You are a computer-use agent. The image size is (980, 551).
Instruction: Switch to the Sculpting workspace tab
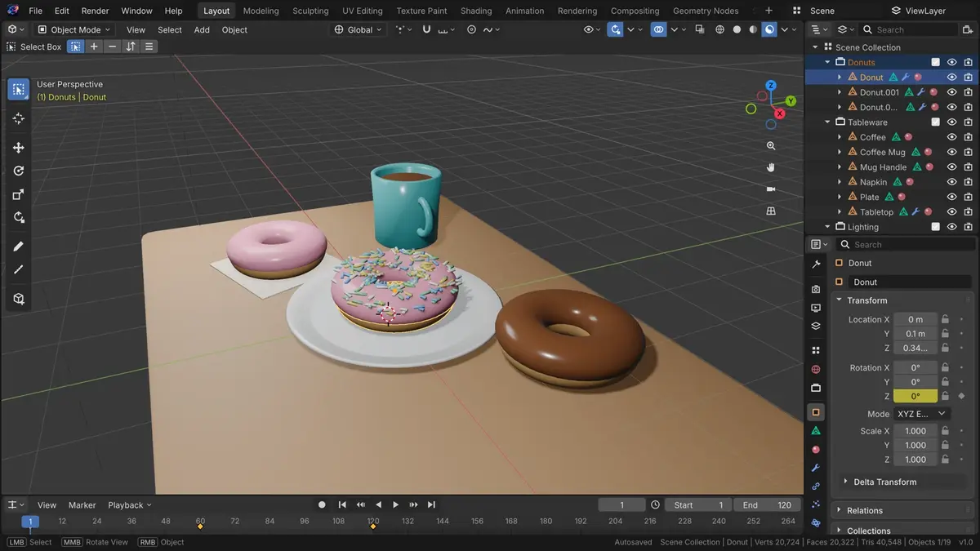click(310, 11)
